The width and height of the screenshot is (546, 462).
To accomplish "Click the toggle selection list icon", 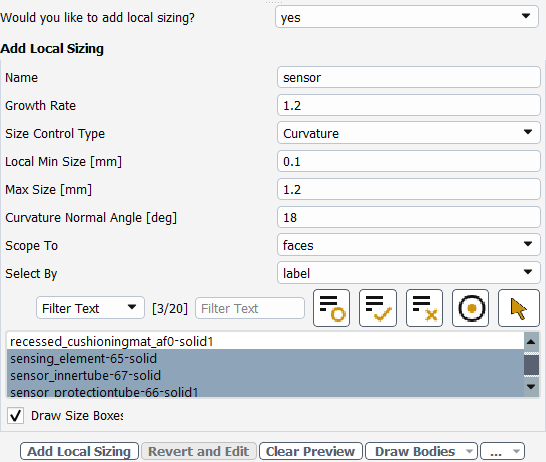I will coord(331,308).
